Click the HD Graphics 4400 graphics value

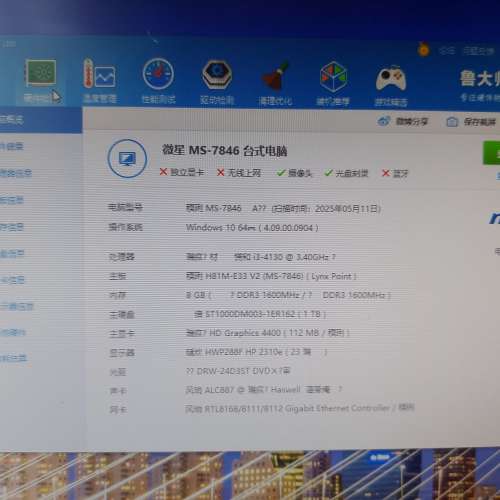267,333
